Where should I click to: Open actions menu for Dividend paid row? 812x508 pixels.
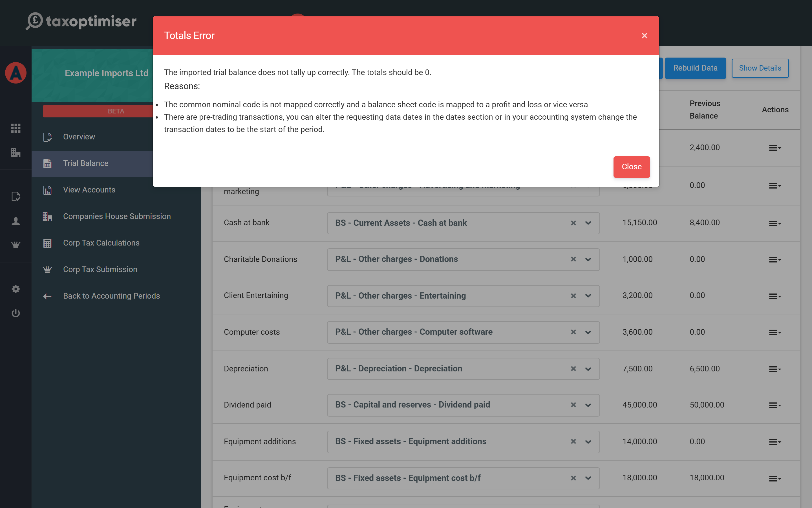pos(775,406)
